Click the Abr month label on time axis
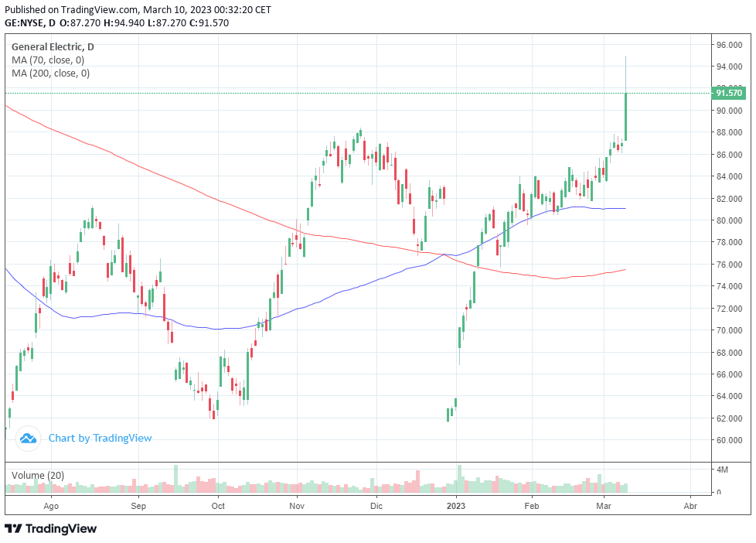The image size is (756, 543). tap(690, 507)
